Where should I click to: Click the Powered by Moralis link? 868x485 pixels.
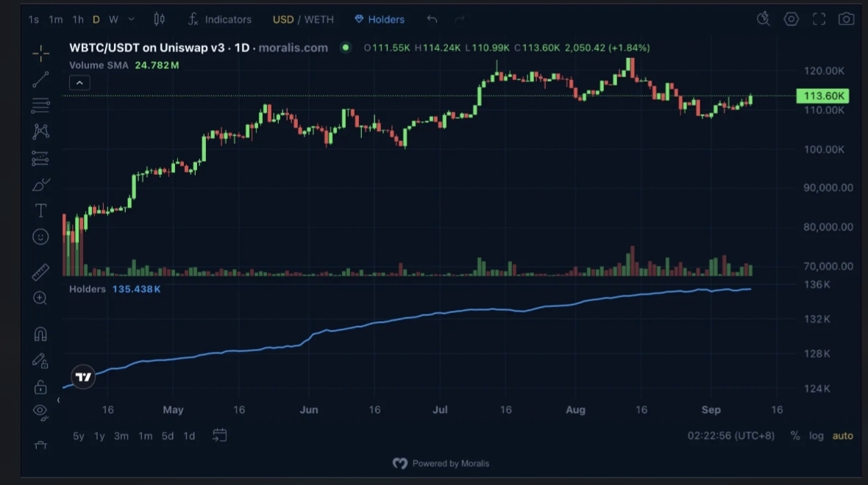441,464
